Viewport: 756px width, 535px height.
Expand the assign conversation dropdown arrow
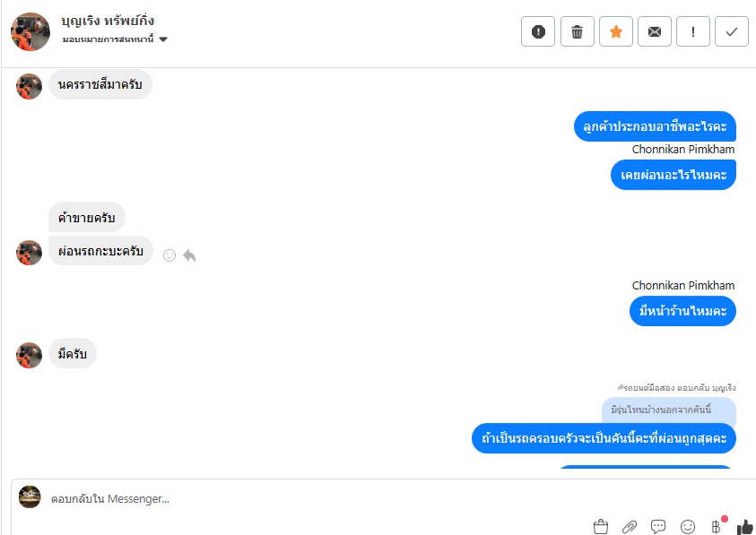pyautogui.click(x=163, y=39)
